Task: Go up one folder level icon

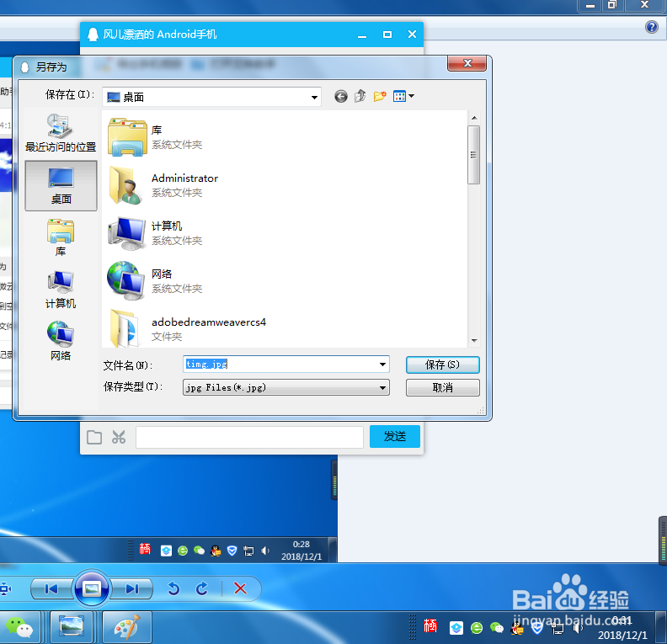Action: coord(360,96)
